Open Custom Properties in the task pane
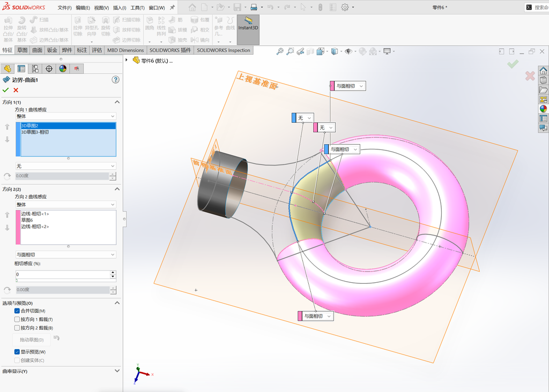Viewport: 549px width, 392px height. 543,118
